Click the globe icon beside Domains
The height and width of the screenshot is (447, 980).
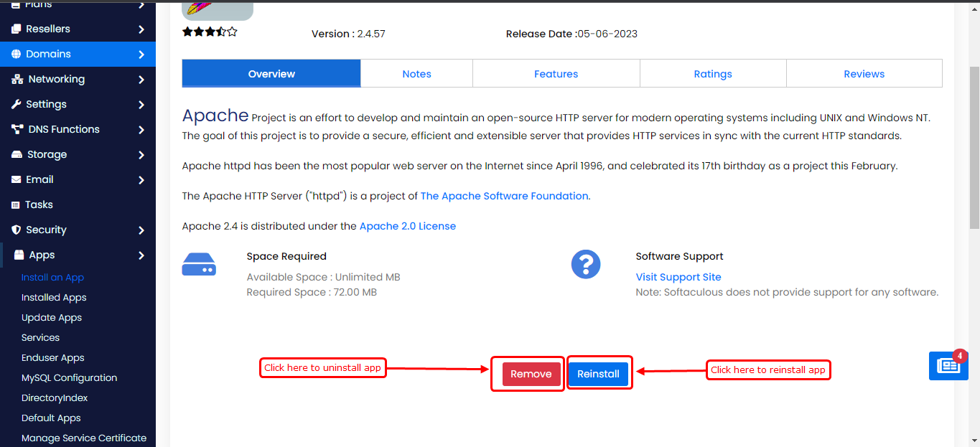point(16,54)
